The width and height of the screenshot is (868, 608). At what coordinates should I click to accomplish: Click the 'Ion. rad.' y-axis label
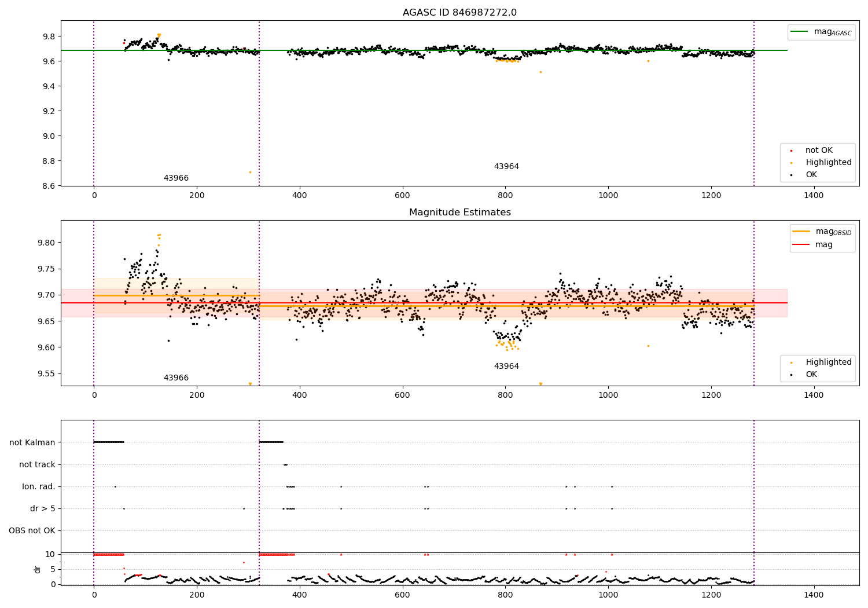click(39, 486)
